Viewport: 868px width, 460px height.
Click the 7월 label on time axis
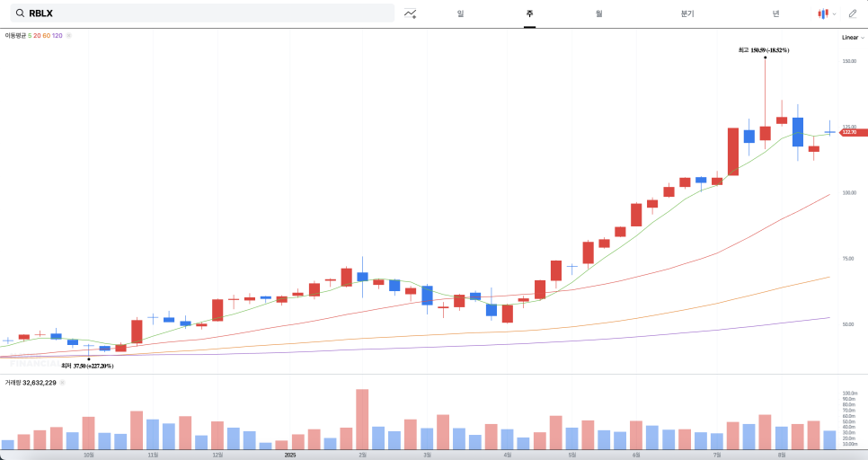717,455
